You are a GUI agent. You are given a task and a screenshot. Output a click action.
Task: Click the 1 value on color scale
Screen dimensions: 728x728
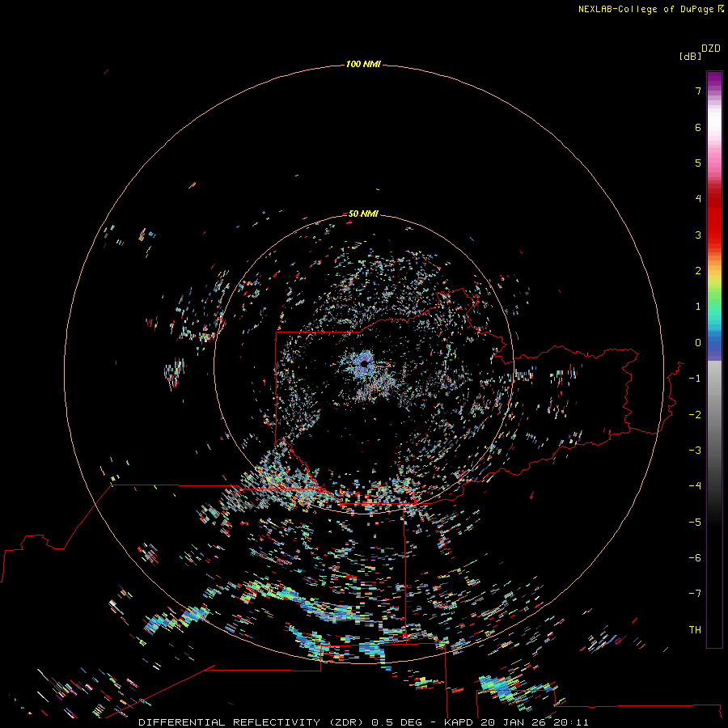(x=698, y=307)
